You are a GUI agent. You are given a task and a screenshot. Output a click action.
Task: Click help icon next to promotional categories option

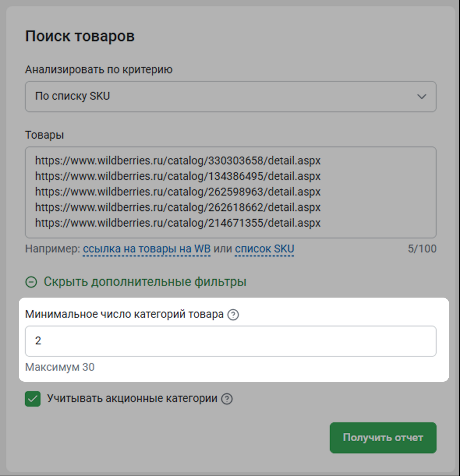227,399
